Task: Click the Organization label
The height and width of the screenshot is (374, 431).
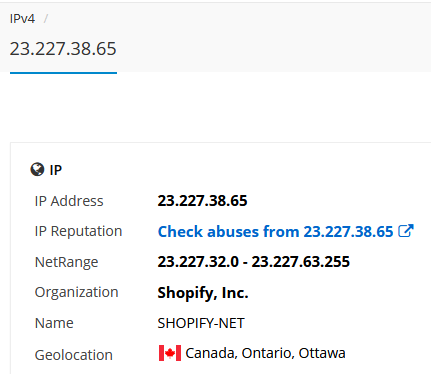Action: pos(76,292)
